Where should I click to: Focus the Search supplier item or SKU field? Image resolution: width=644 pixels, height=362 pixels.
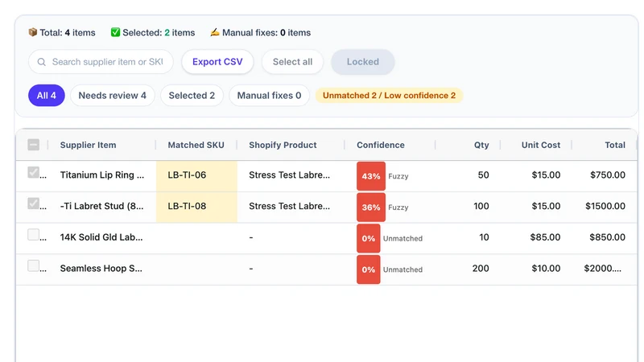101,62
